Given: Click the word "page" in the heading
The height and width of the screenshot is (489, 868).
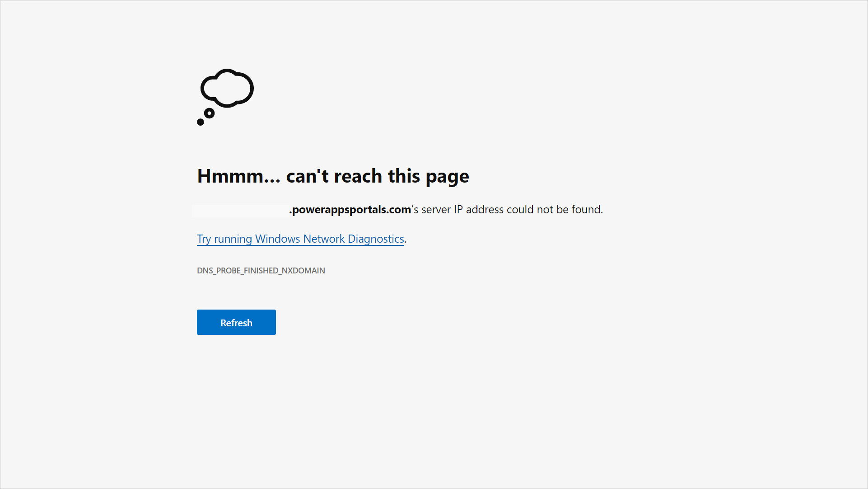Looking at the screenshot, I should tap(447, 176).
